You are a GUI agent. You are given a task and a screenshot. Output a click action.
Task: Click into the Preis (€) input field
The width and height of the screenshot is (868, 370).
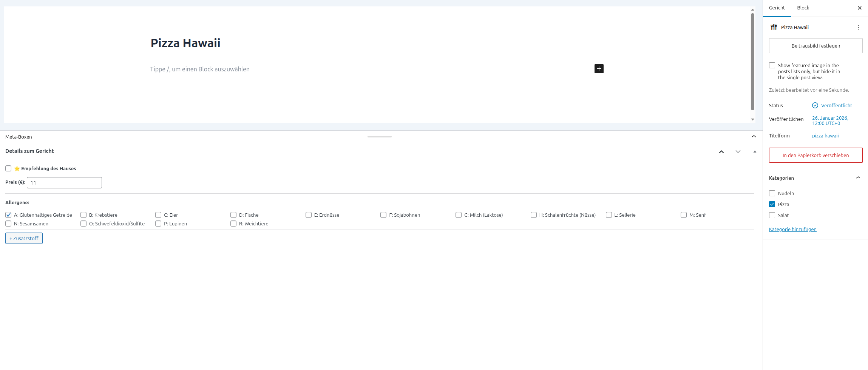[64, 183]
